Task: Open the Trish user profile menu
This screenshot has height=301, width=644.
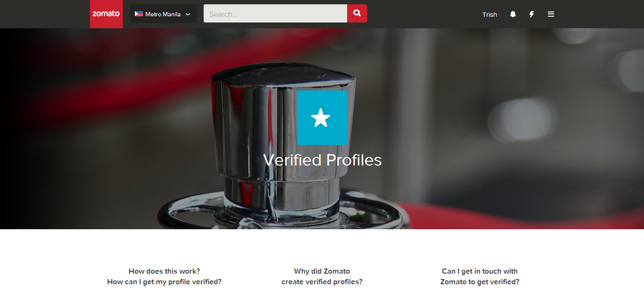Action: pos(490,14)
